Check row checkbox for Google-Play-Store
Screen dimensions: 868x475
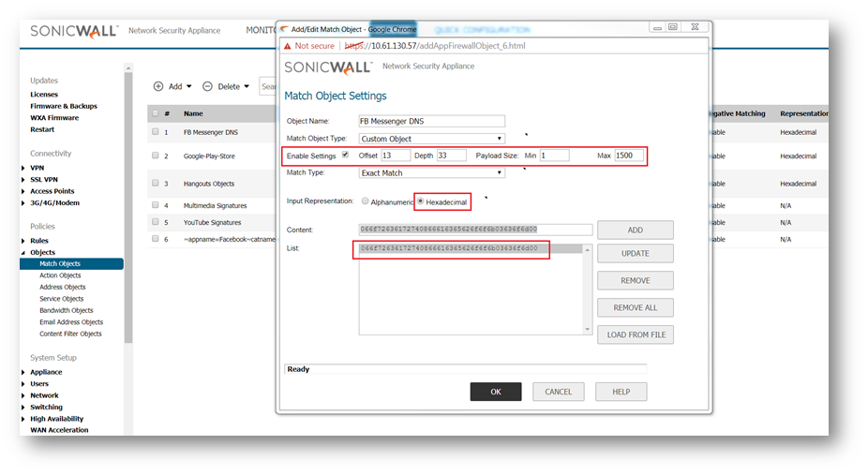(156, 156)
